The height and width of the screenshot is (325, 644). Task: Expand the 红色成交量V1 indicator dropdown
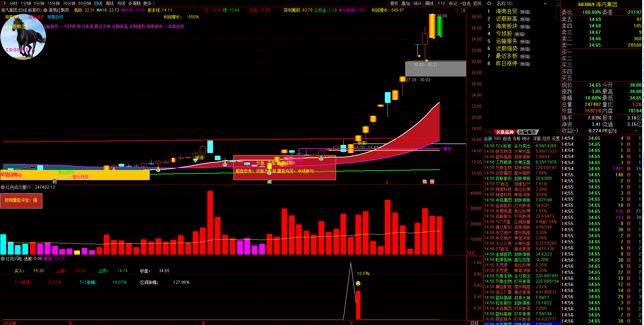tap(3, 187)
